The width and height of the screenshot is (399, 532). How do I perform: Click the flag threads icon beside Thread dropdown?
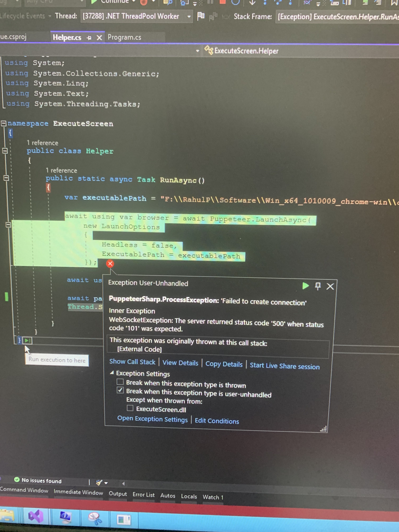[x=201, y=16]
